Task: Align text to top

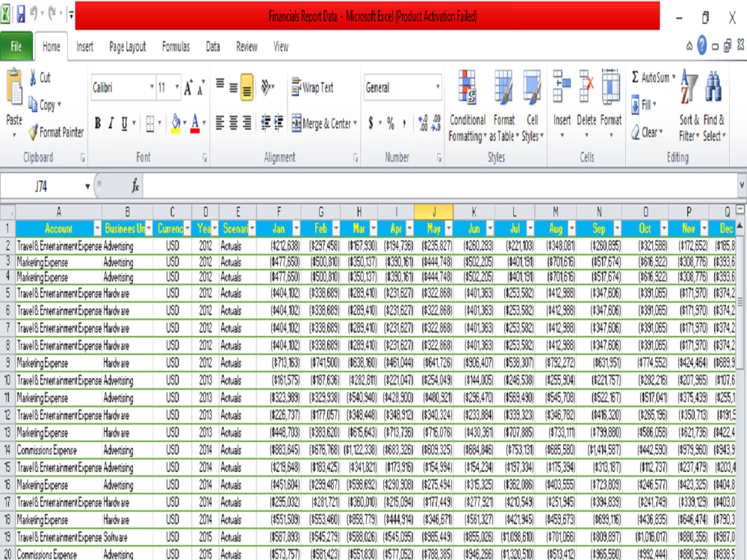Action: pyautogui.click(x=220, y=84)
